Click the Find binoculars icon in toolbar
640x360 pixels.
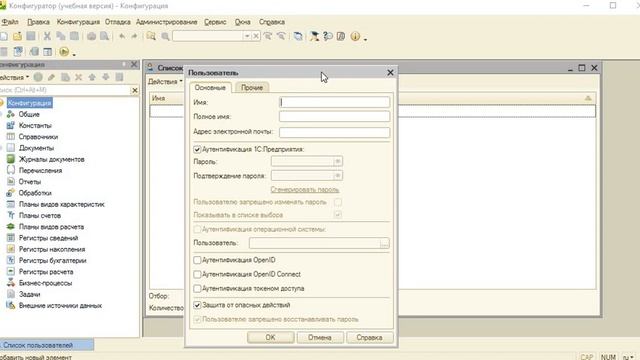pyautogui.click(x=151, y=36)
